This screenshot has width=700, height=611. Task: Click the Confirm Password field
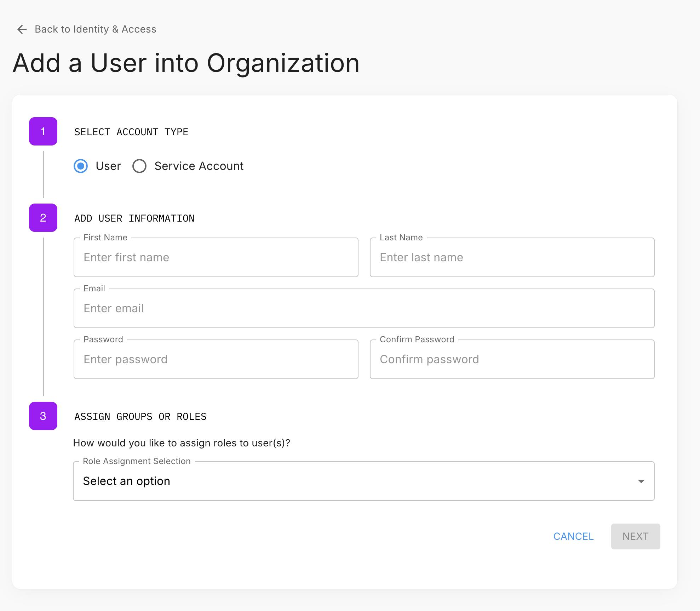click(x=512, y=359)
